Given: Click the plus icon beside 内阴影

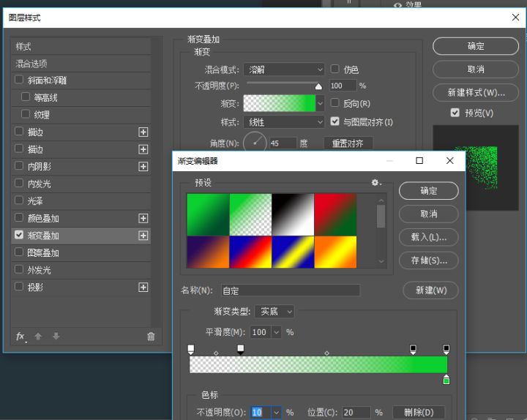Looking at the screenshot, I should 143,166.
